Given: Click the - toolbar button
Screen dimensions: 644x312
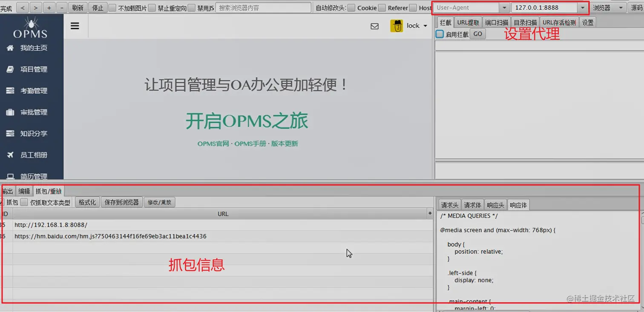Looking at the screenshot, I should click(62, 8).
